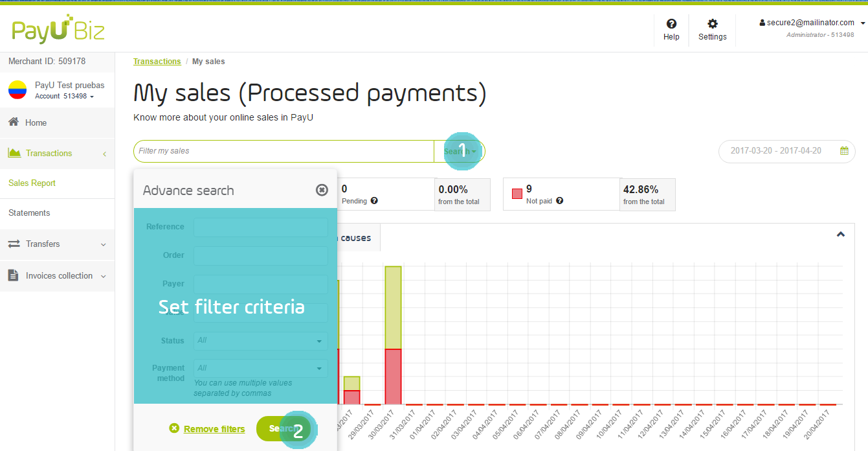
Task: Open the Payment method dropdown
Action: pyautogui.click(x=261, y=368)
